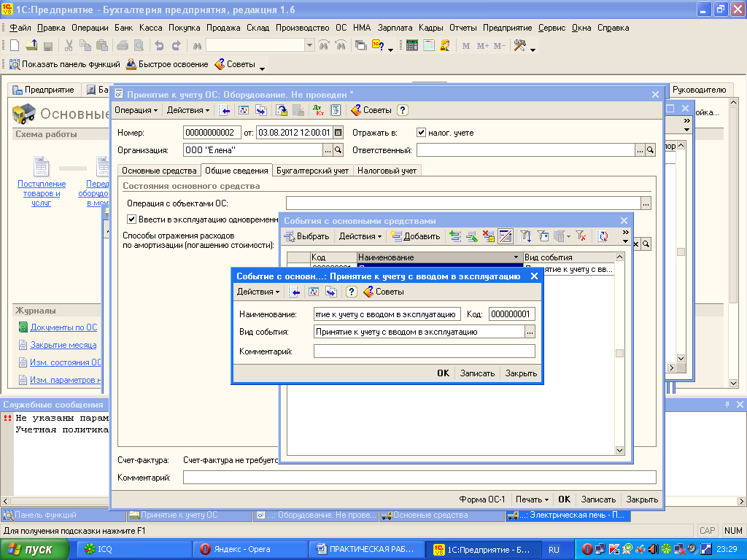Click the reread icon in event dialog toolbar

(x=314, y=292)
